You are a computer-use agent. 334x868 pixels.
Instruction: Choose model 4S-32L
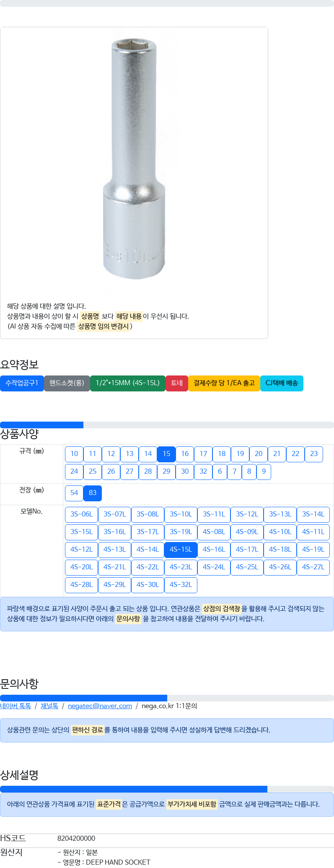[x=181, y=585]
